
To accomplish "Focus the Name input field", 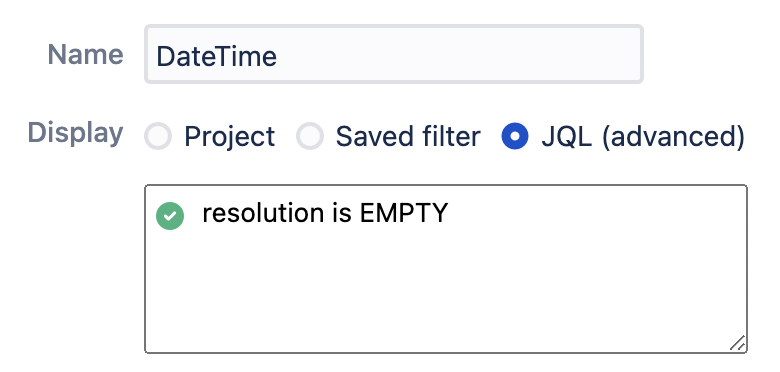I will point(394,54).
